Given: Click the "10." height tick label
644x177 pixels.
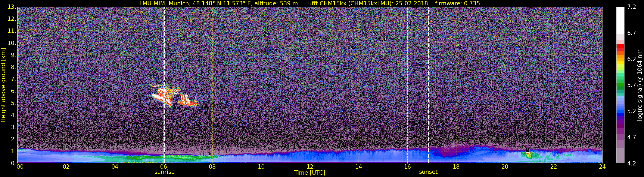Looking at the screenshot, I should (x=12, y=43).
